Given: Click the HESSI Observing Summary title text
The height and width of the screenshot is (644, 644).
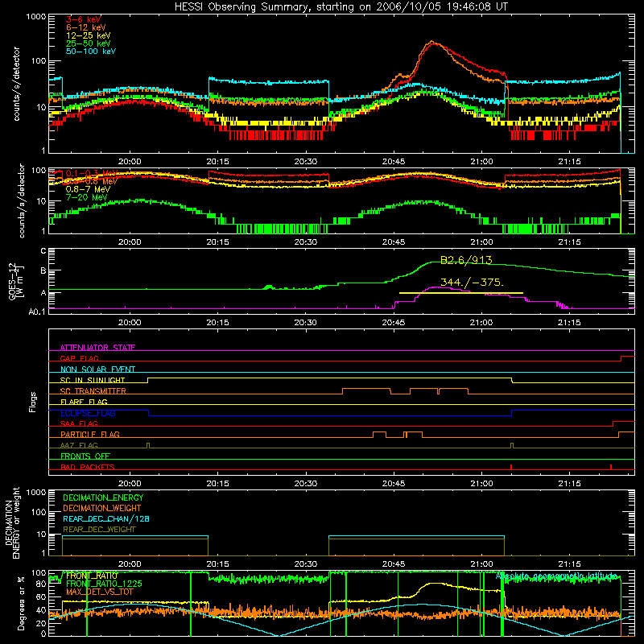Looking at the screenshot, I should (x=341, y=7).
